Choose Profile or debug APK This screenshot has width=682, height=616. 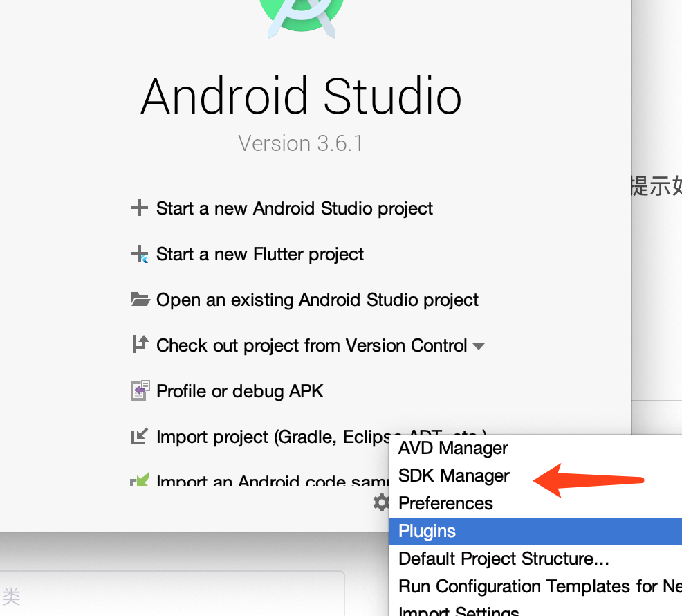tap(239, 391)
